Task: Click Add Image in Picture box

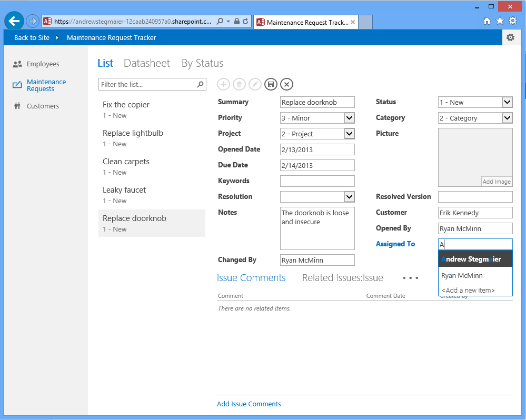Action: [497, 182]
